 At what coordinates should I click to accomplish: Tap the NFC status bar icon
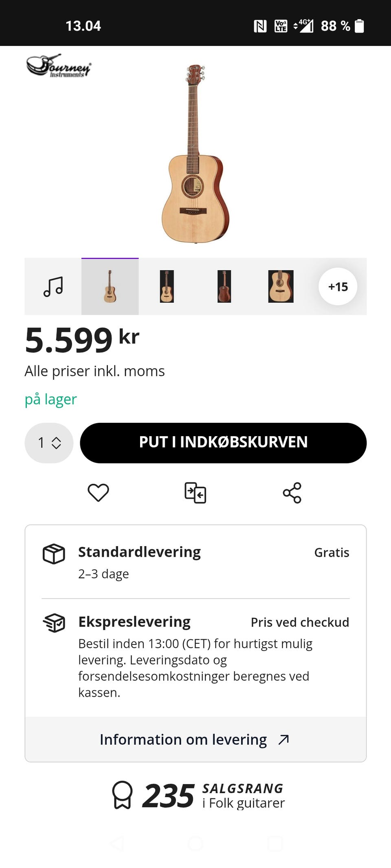(x=260, y=26)
